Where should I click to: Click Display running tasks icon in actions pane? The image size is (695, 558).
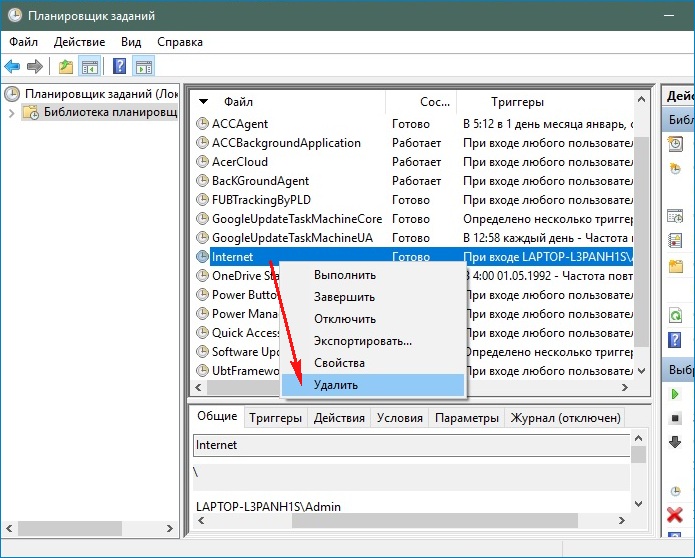click(675, 216)
